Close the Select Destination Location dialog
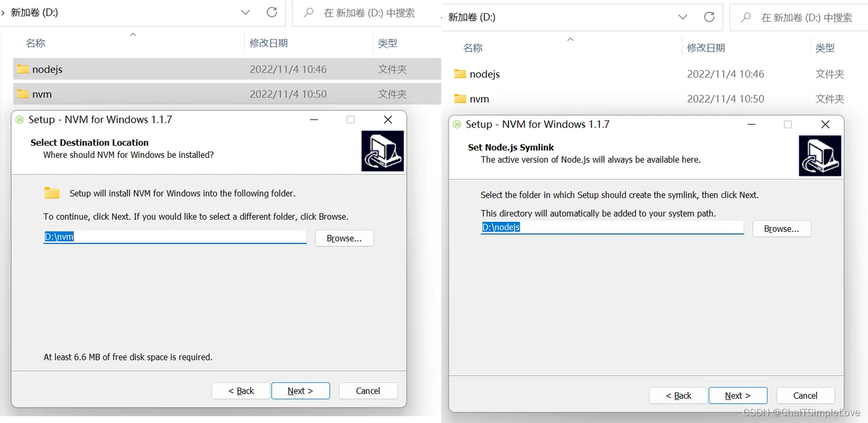The height and width of the screenshot is (423, 868). click(388, 120)
